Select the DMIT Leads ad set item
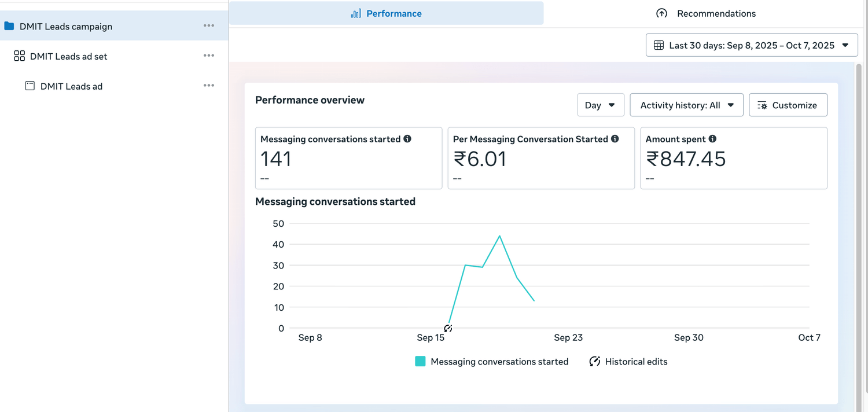868x412 pixels. [68, 56]
